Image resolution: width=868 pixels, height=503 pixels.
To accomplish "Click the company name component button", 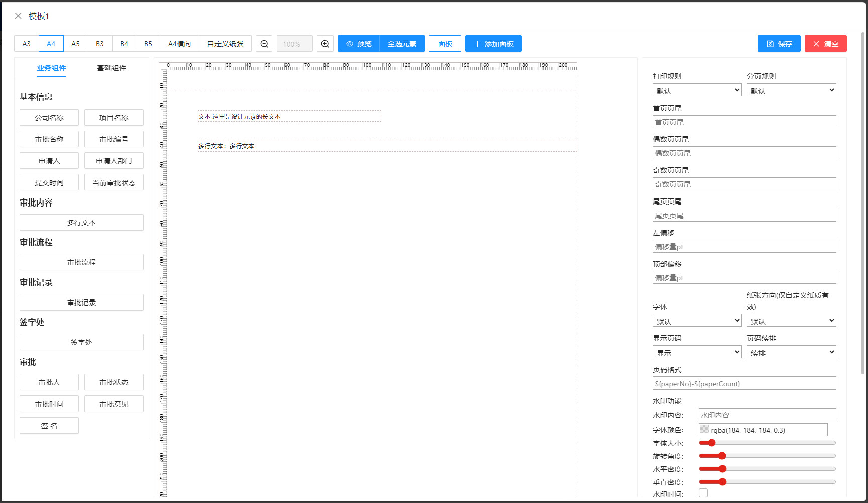I will (49, 118).
